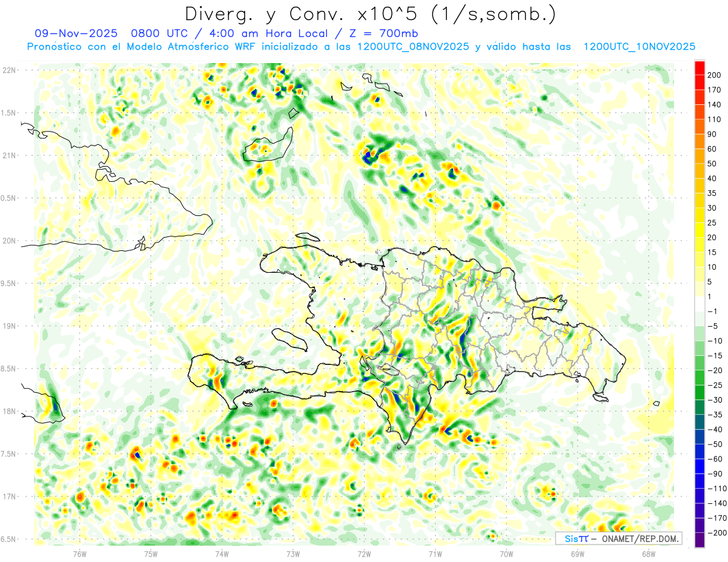Click the '19N' latitude label
This screenshot has width=728, height=562.
click(x=9, y=326)
